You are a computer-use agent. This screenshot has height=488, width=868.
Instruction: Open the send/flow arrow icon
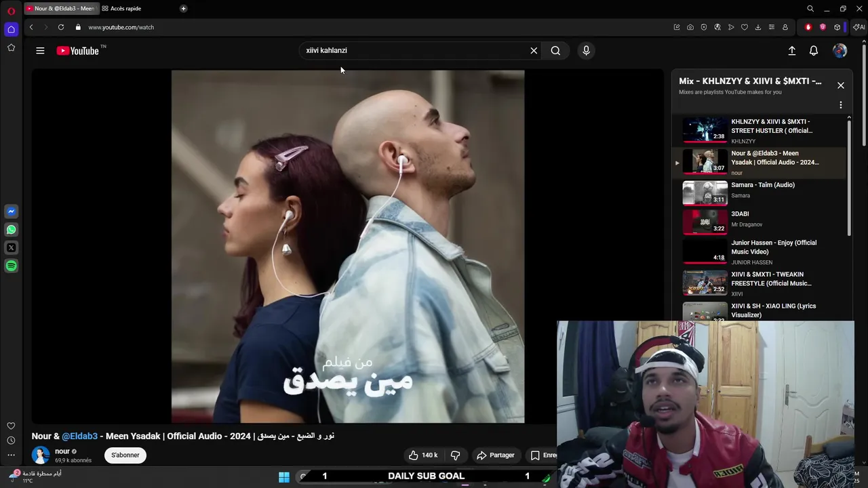731,27
